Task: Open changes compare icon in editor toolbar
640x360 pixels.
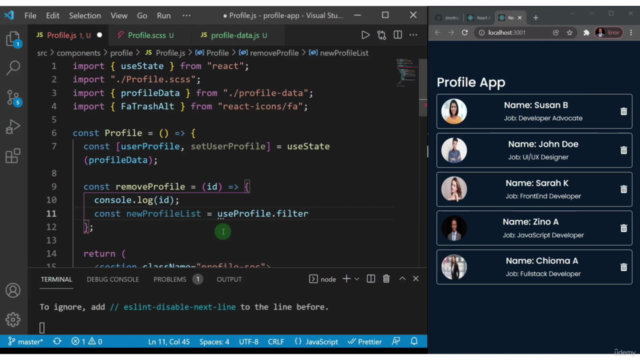Action: (x=382, y=35)
